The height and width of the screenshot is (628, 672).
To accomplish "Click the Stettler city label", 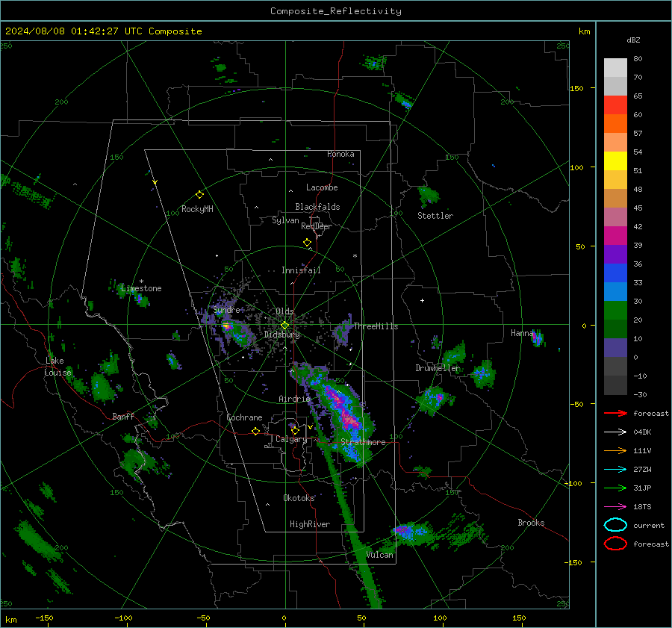I will click(435, 216).
